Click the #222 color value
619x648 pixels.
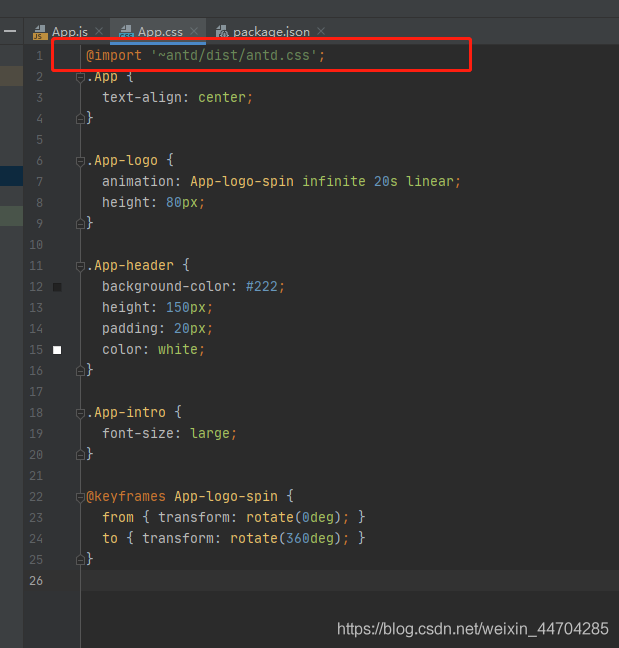click(262, 287)
